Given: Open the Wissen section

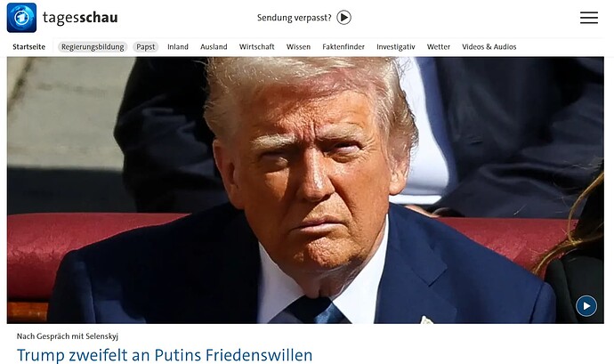Looking at the screenshot, I should point(298,47).
